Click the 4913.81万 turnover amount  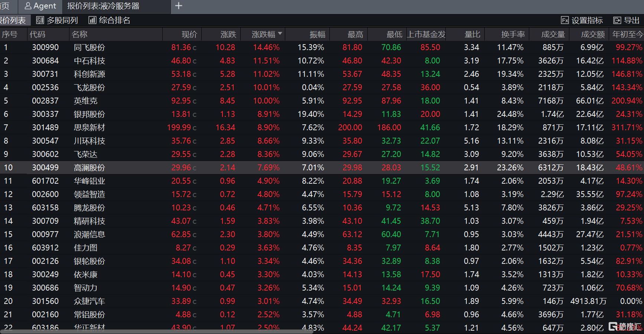(x=588, y=301)
